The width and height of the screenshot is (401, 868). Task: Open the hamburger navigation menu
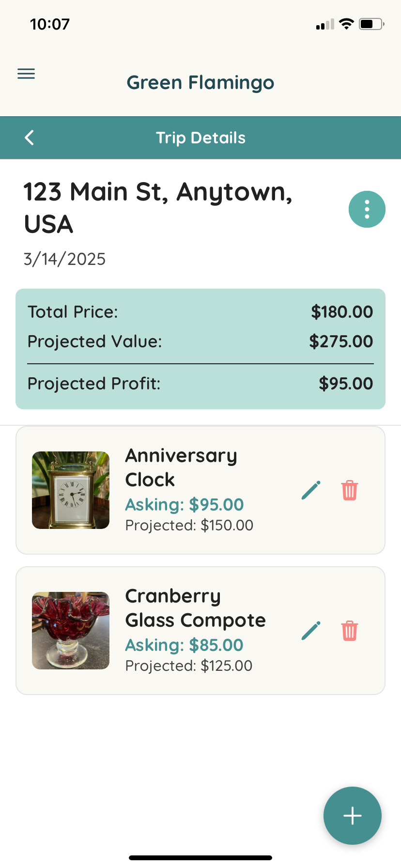(26, 74)
